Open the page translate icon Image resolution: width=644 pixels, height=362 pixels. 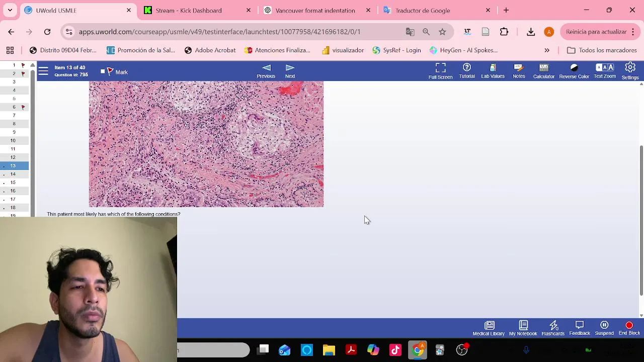click(410, 32)
